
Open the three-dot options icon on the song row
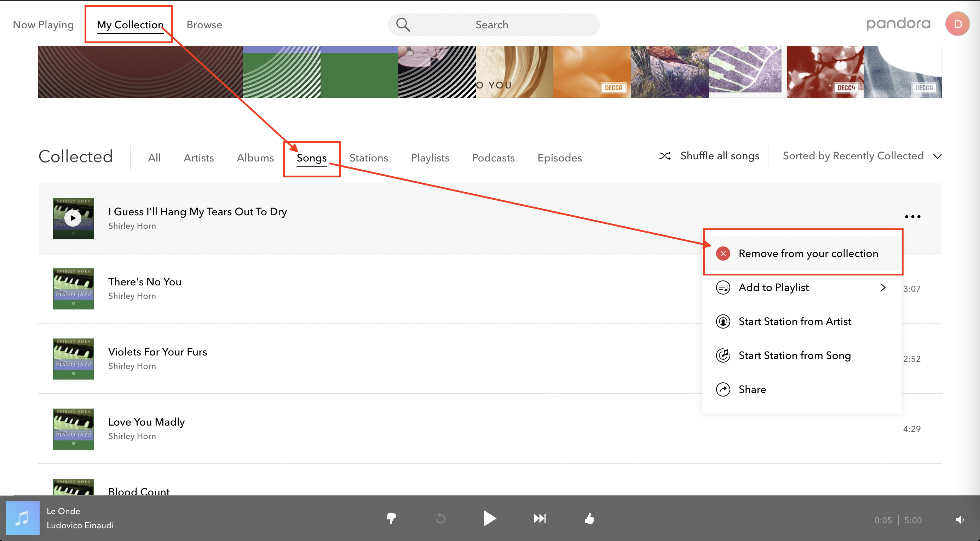[x=913, y=216]
